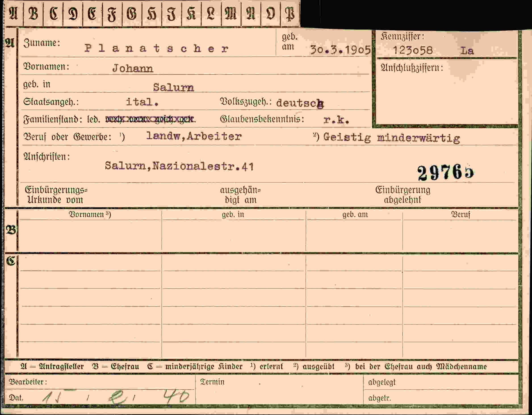
Task: Click the 'Bearbeiter:' label
Action: [x=28, y=382]
